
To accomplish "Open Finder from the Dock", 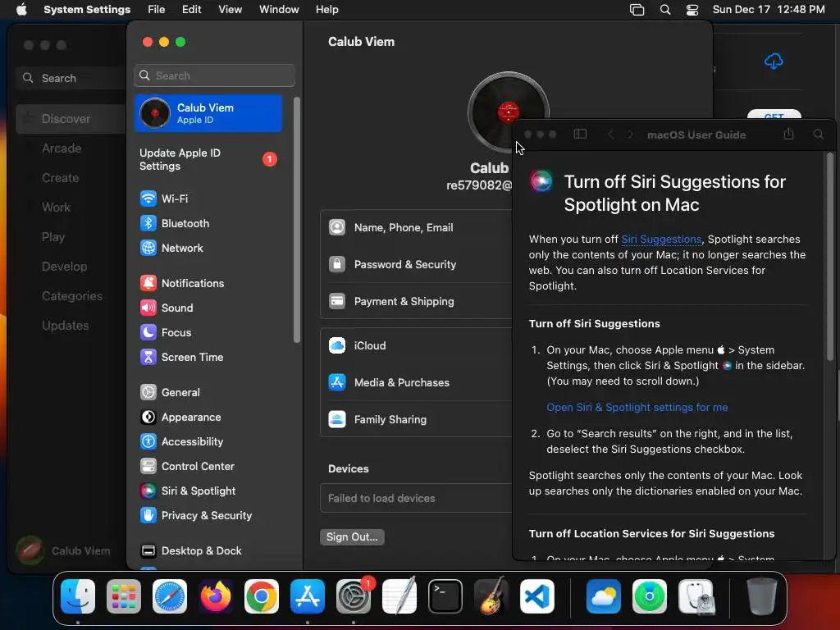I will pyautogui.click(x=78, y=596).
